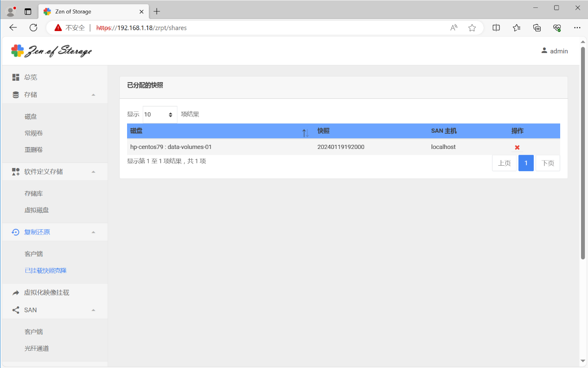Click page 1 pagination button

pyautogui.click(x=526, y=163)
